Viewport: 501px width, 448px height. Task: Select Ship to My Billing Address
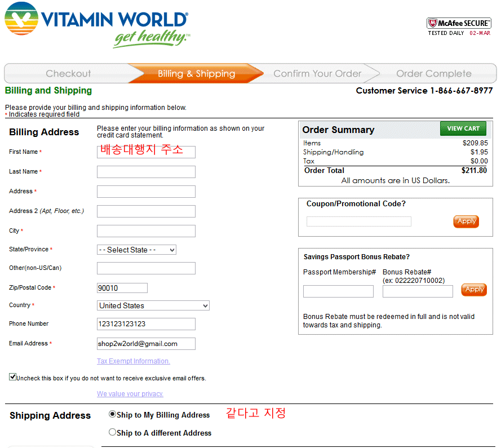click(x=112, y=414)
